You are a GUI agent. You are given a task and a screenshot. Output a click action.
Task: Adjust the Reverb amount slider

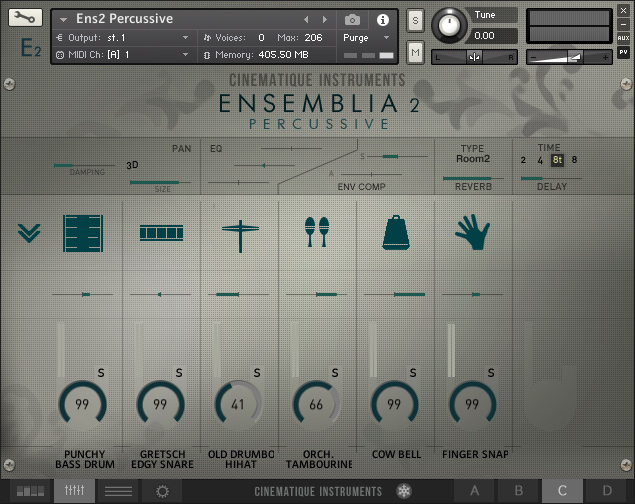[x=473, y=178]
